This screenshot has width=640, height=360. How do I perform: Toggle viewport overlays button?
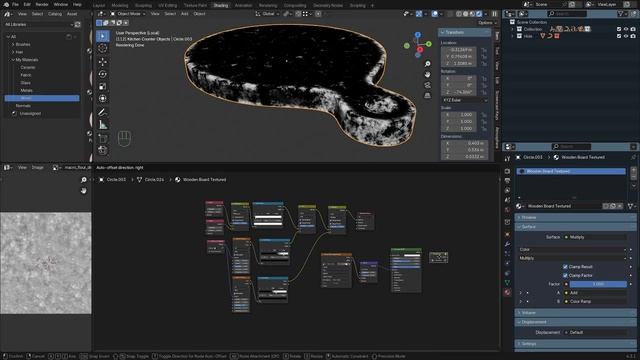click(x=435, y=14)
